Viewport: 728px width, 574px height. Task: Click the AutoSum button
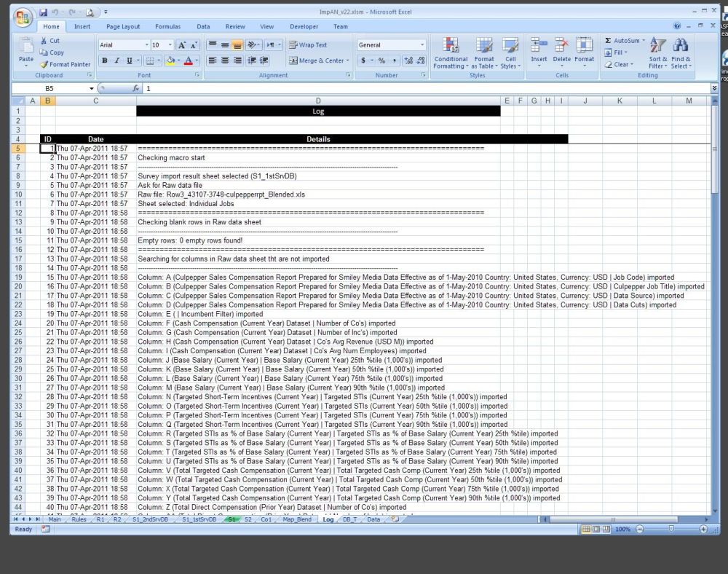click(x=622, y=41)
